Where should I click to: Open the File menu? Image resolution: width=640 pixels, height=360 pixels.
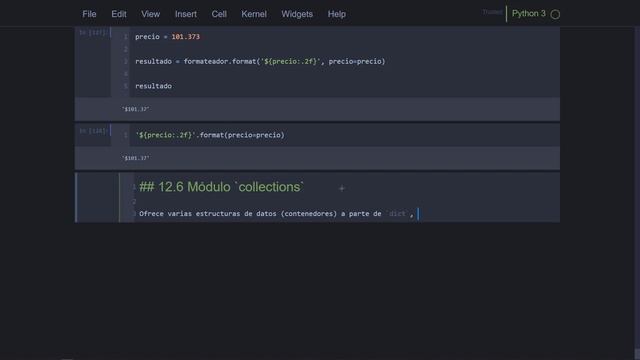(89, 14)
